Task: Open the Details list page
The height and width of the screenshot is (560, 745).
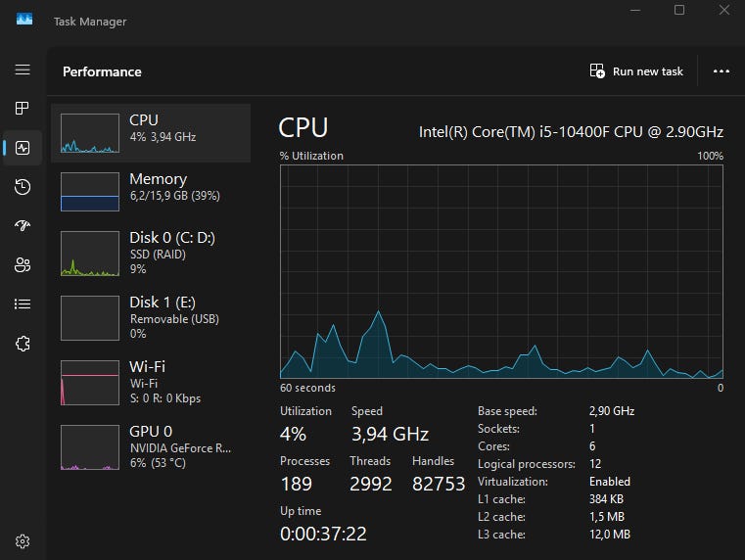Action: click(23, 304)
